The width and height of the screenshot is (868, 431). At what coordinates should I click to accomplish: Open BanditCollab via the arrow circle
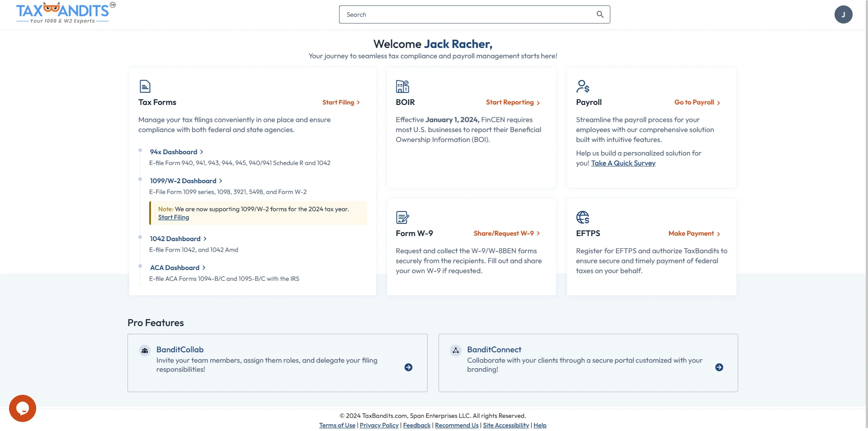[x=408, y=367]
